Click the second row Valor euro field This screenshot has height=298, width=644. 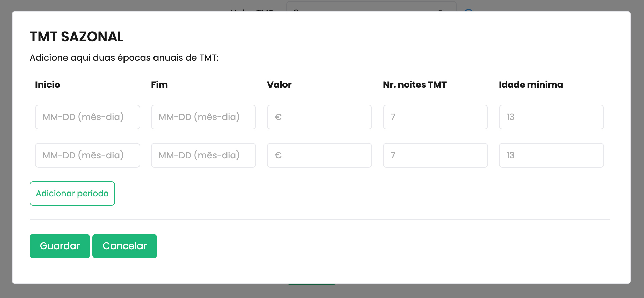(x=320, y=155)
